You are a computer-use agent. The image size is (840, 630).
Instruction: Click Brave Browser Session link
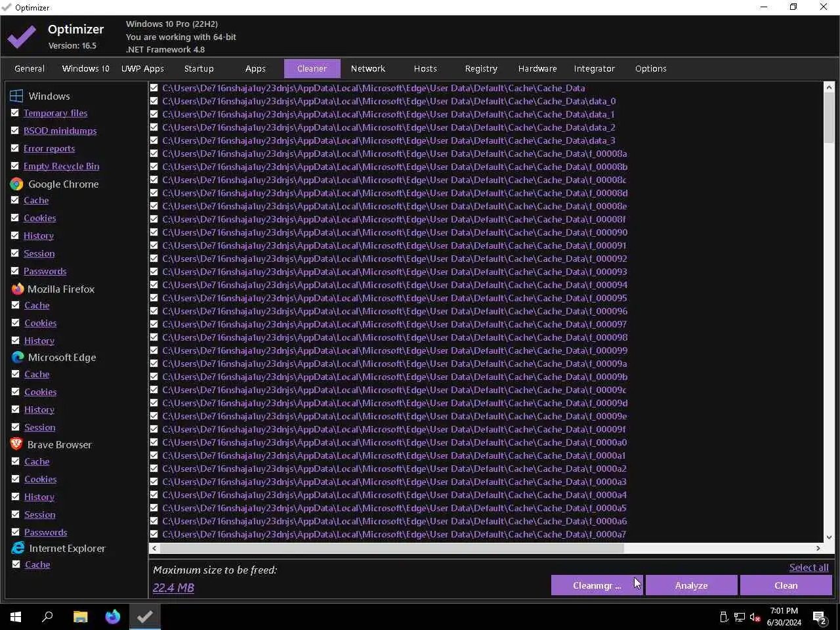pyautogui.click(x=40, y=514)
